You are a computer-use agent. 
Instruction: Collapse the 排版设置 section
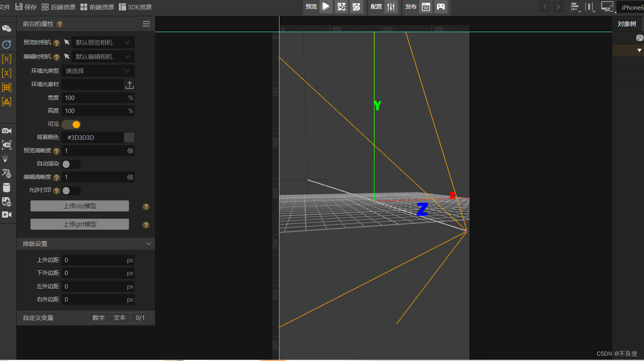point(148,244)
